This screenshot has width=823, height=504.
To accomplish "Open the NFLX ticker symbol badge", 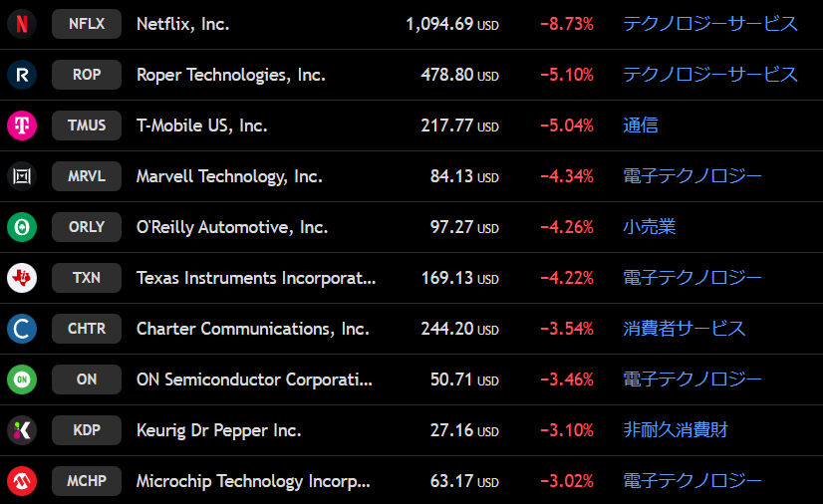I will (87, 24).
